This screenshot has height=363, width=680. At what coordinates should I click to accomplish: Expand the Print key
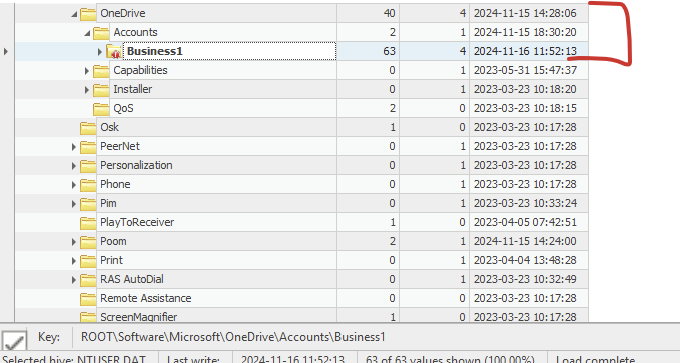(74, 261)
